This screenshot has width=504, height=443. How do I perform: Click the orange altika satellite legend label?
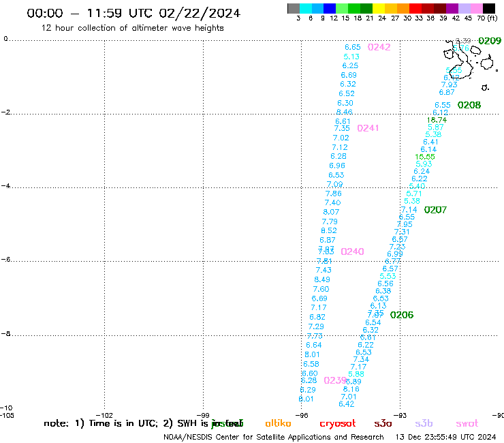click(x=278, y=423)
